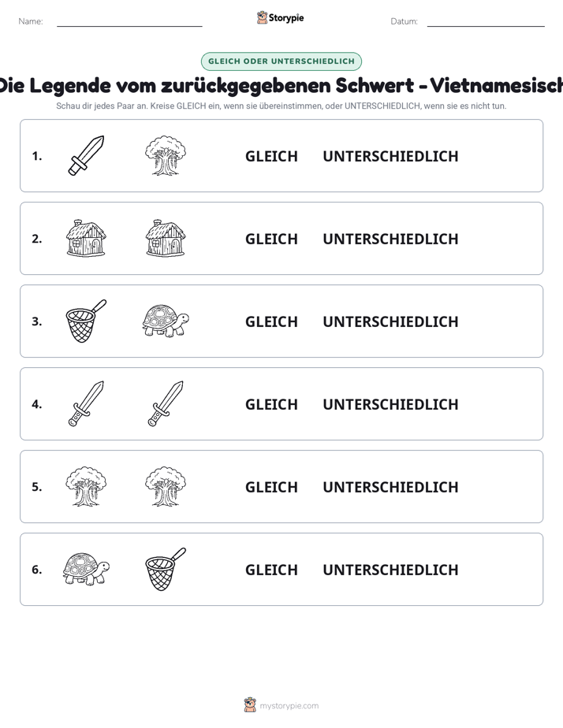This screenshot has width=563, height=728.
Task: Click the fishing net icon in row 6
Action: tap(166, 569)
